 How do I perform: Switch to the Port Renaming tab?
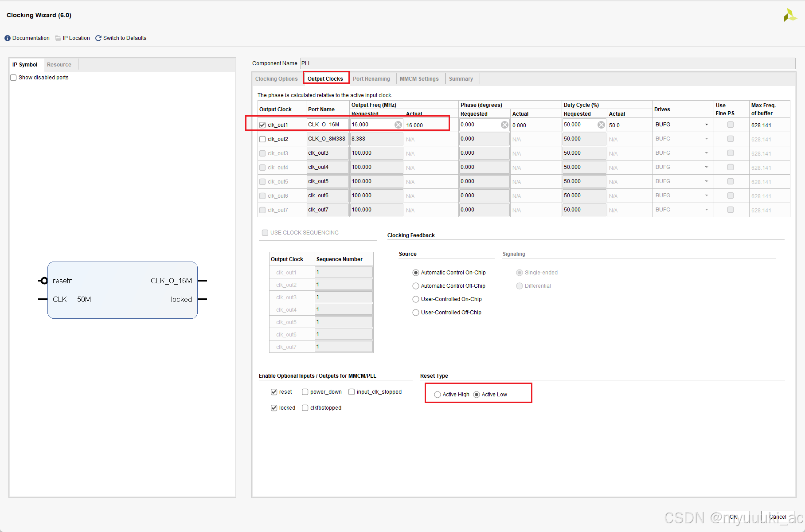371,79
